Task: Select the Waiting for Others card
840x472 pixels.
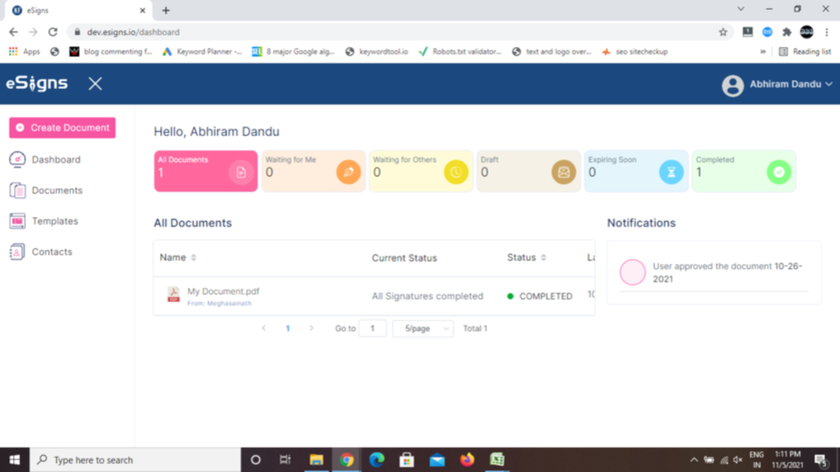Action: pos(421,171)
